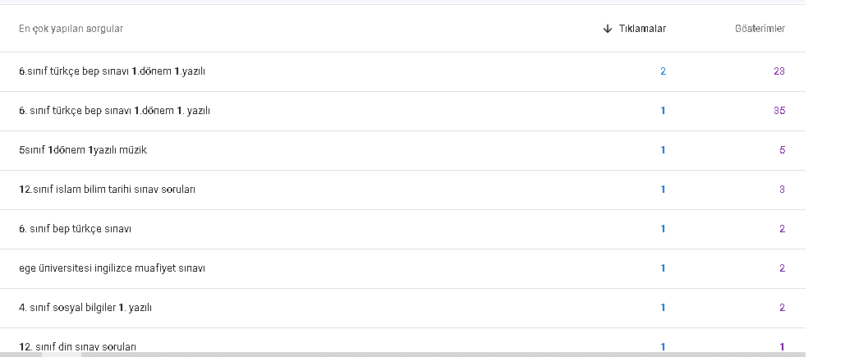868x357 pixels.
Task: Click clicks value 1 for ege üniversitesi row
Action: (x=663, y=268)
